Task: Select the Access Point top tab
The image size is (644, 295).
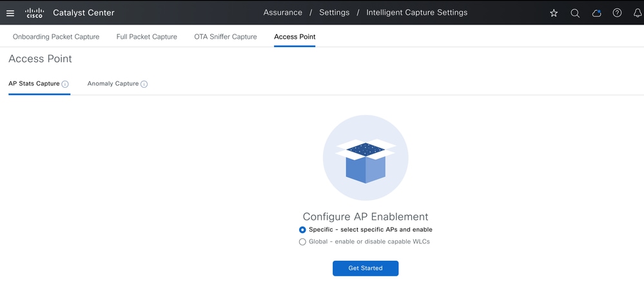Action: 295,37
